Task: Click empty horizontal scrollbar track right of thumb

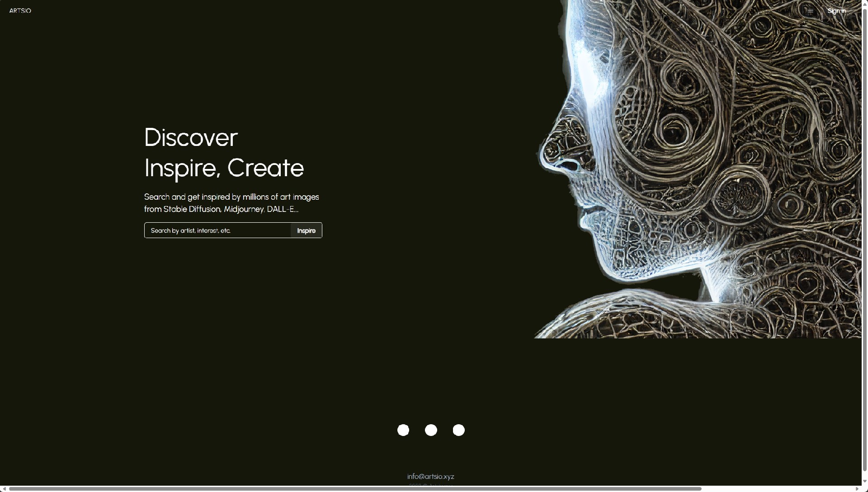Action: (x=778, y=489)
